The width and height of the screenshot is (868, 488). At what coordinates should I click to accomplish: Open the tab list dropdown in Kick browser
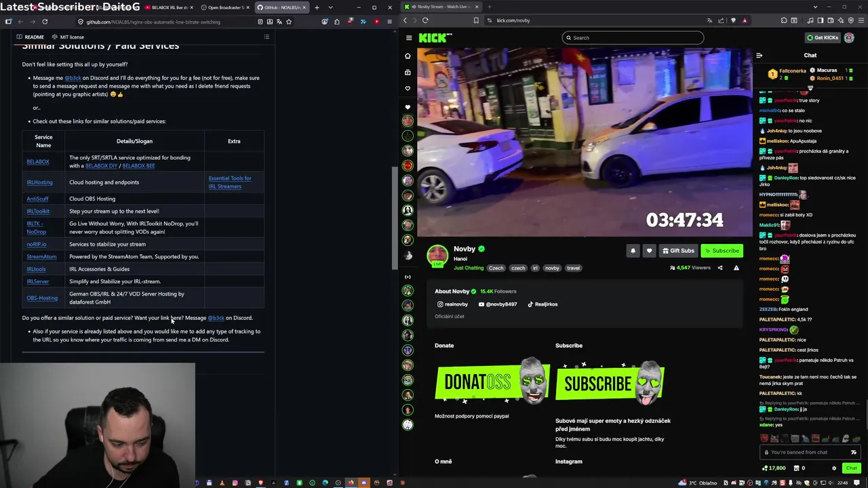(815, 7)
